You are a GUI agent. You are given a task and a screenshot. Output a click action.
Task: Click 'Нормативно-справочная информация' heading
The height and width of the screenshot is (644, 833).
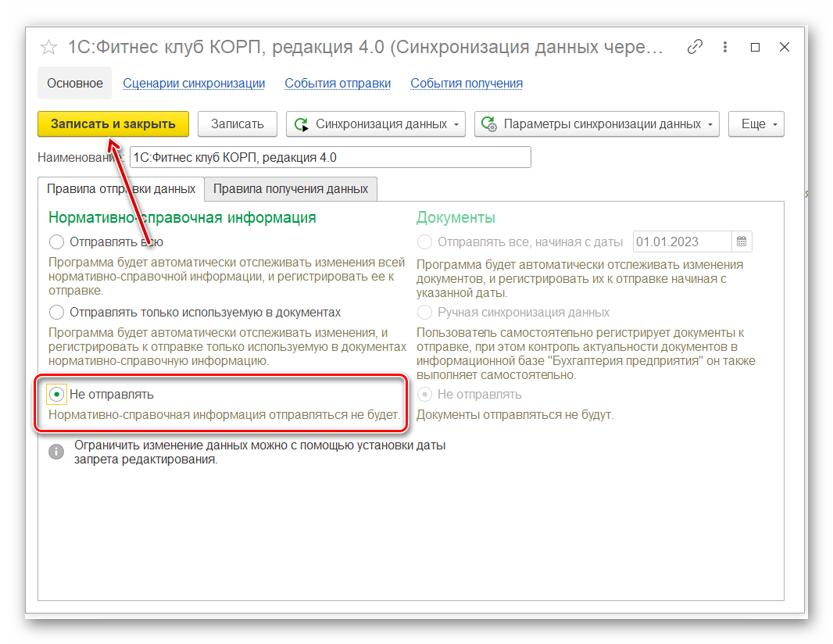coord(182,217)
